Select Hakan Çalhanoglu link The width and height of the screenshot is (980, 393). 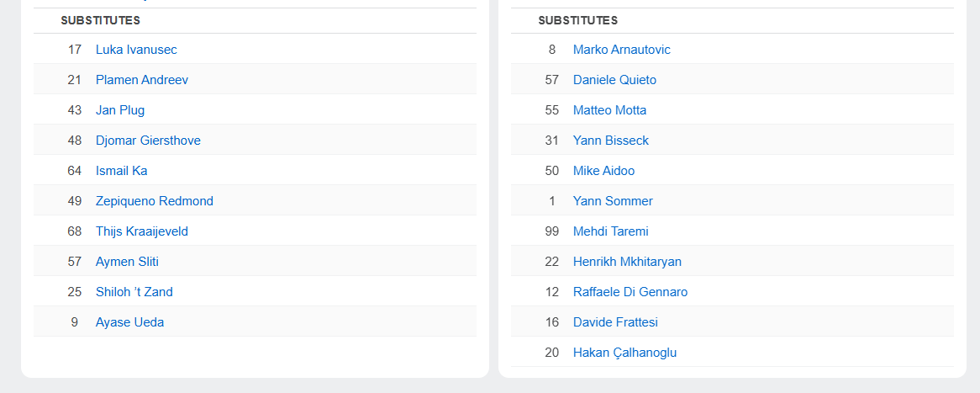pos(624,353)
